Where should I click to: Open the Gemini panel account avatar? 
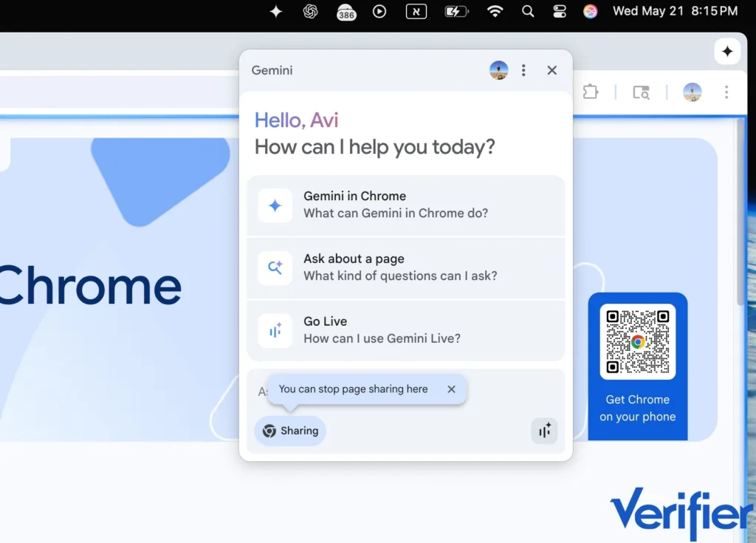pyautogui.click(x=498, y=70)
